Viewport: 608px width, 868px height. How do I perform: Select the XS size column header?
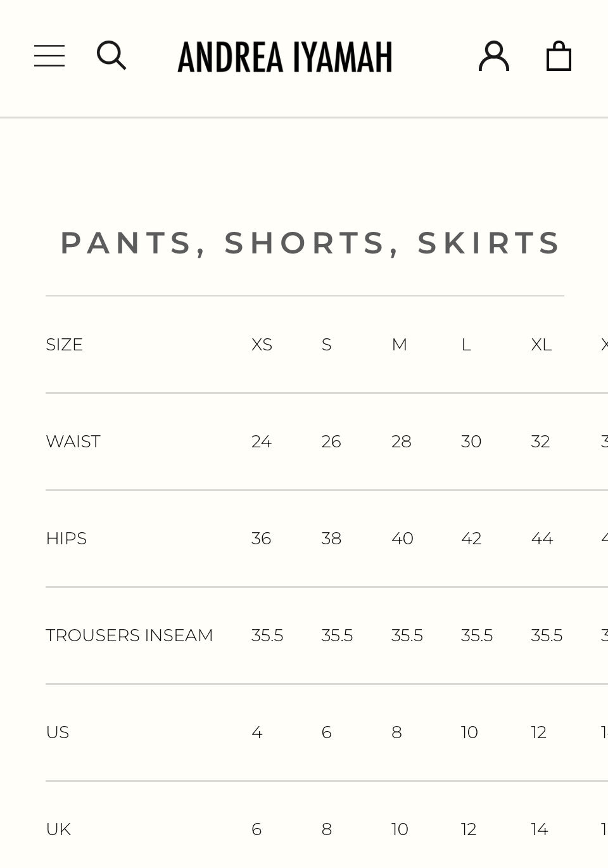[x=262, y=345]
